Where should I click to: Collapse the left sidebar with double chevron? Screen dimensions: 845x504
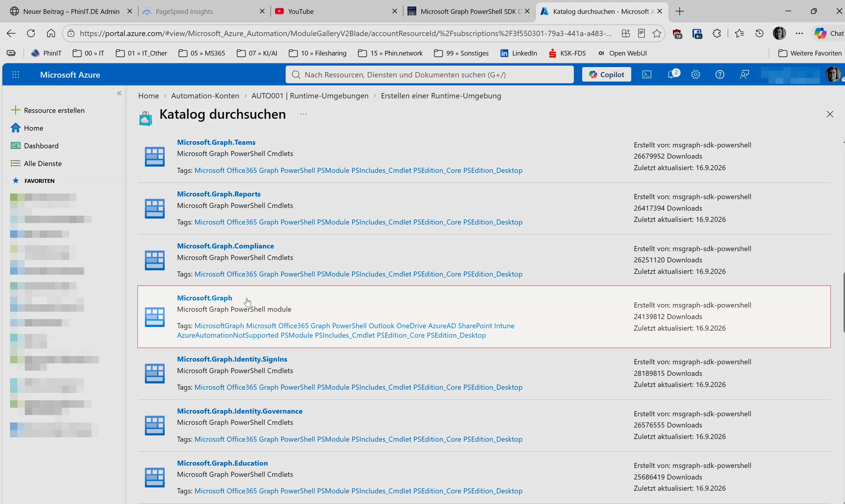[x=119, y=93]
